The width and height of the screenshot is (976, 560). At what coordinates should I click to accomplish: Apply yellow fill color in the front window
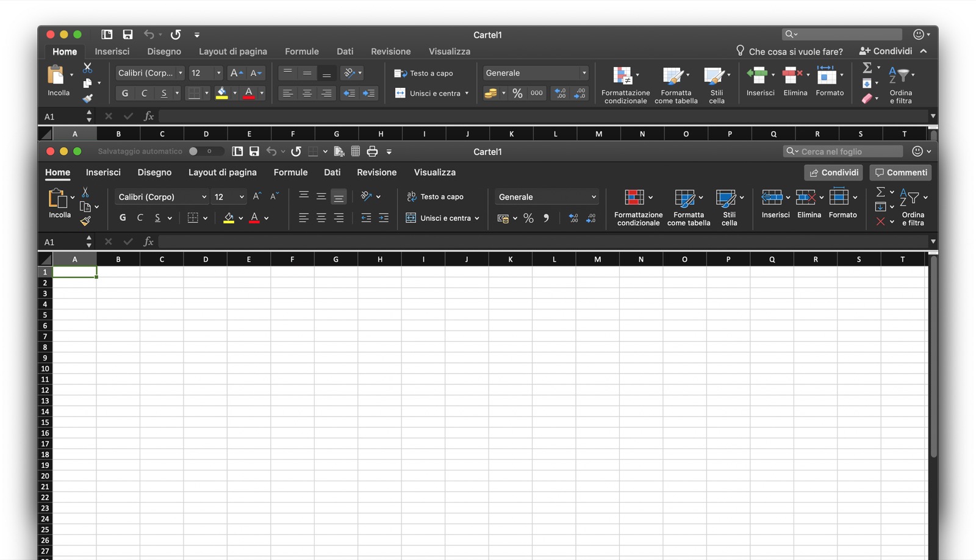tap(229, 218)
